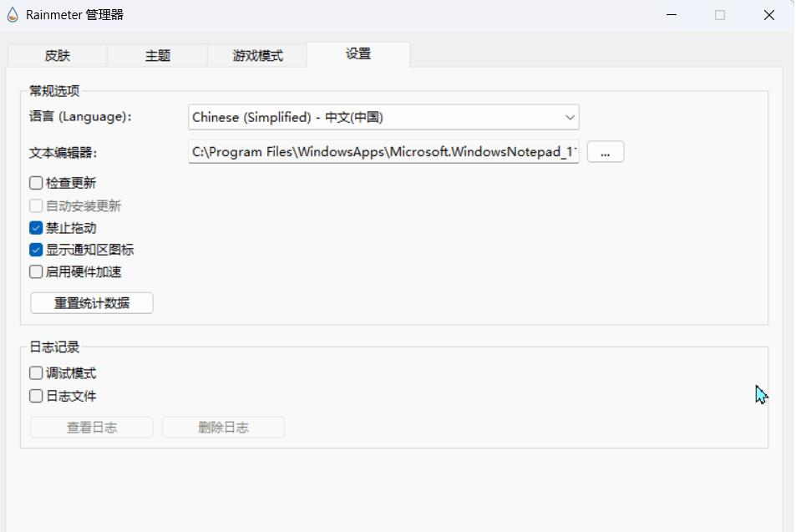Enable the 启用硬件加速 checkbox

coord(36,272)
